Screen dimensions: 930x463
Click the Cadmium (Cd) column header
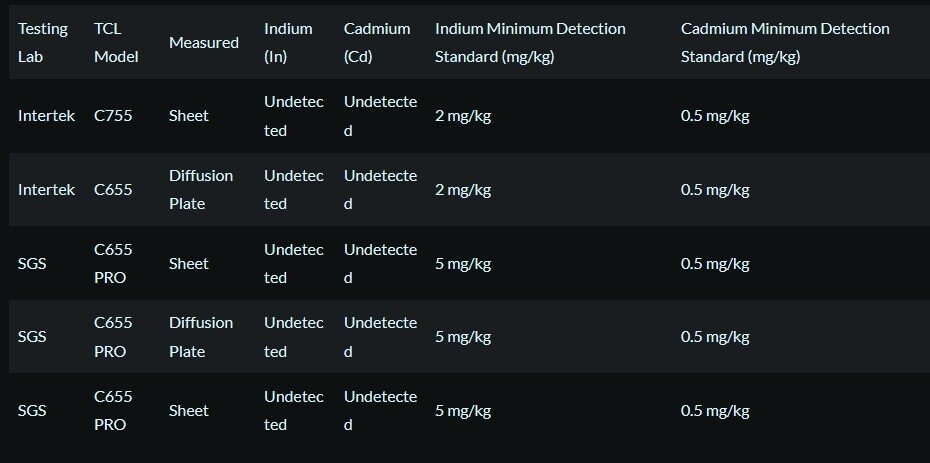[x=377, y=43]
